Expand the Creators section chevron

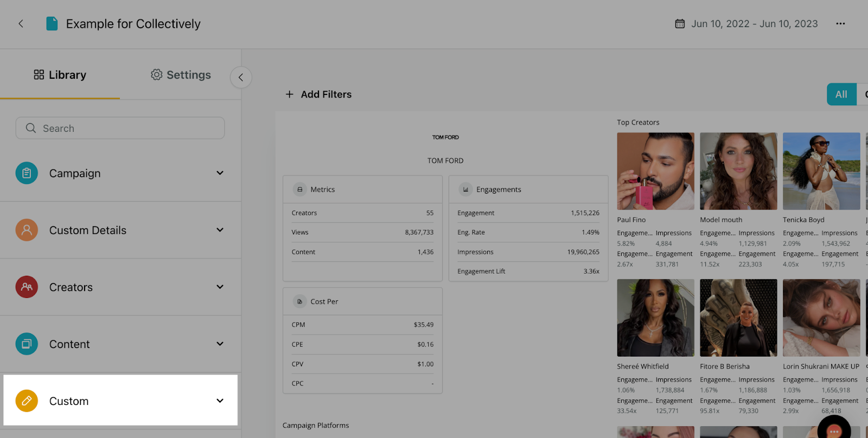coord(220,287)
